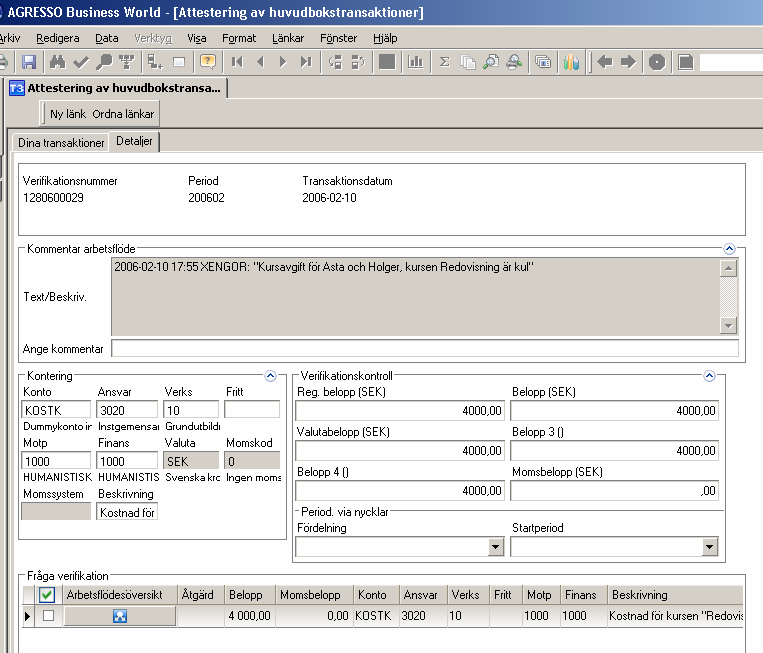Go to next record arrow
The width and height of the screenshot is (763, 653).
point(283,62)
